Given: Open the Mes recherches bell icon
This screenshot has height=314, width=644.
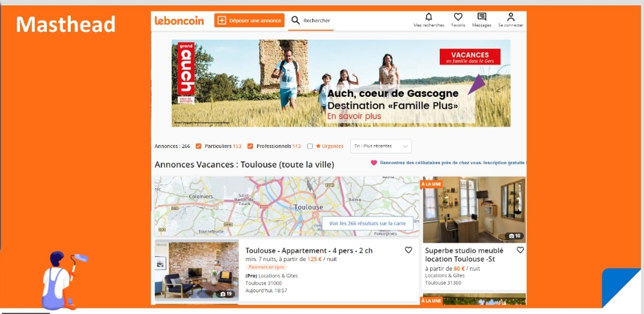Looking at the screenshot, I should (429, 17).
